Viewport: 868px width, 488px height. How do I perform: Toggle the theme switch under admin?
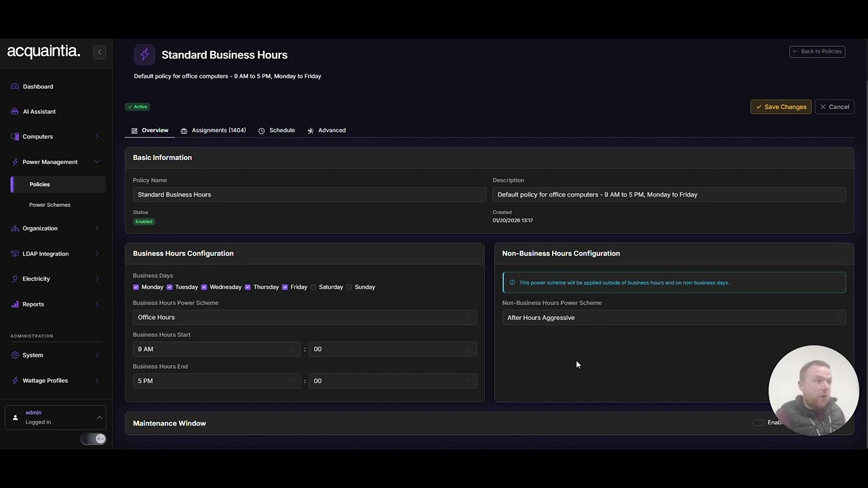click(x=94, y=439)
